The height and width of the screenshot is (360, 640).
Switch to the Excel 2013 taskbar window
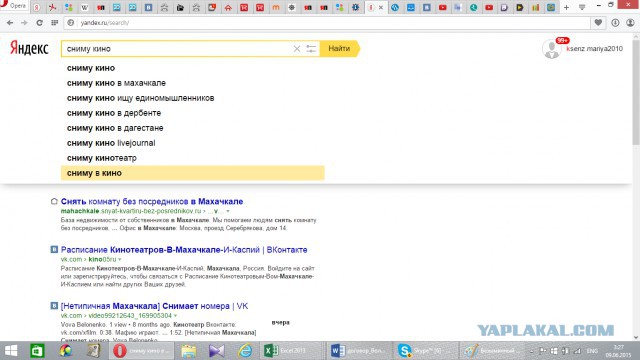(291, 351)
